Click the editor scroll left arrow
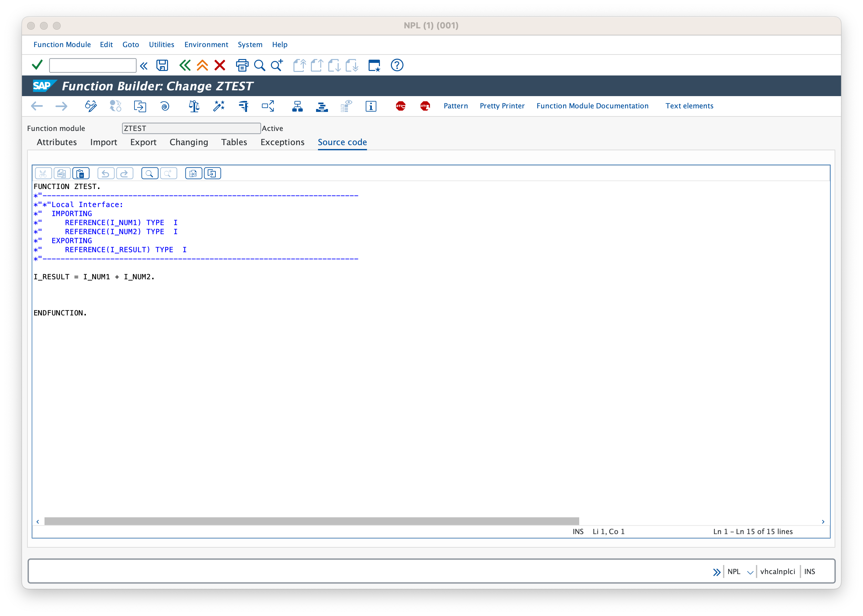 coord(37,522)
